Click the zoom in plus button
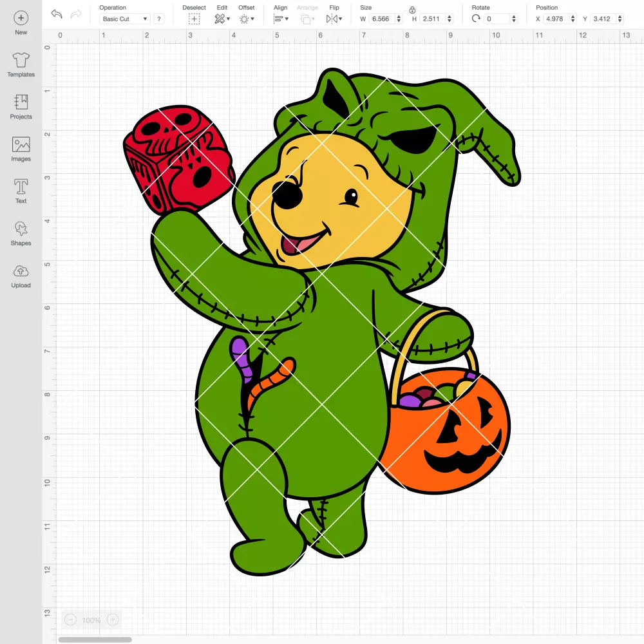 (113, 620)
